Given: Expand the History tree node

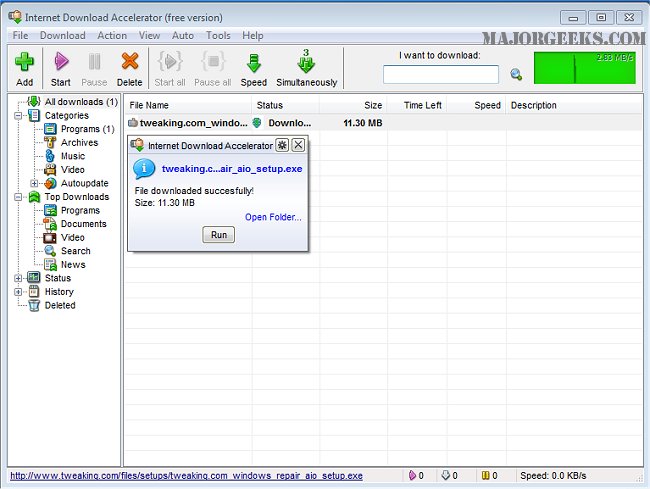Looking at the screenshot, I should click(x=18, y=292).
